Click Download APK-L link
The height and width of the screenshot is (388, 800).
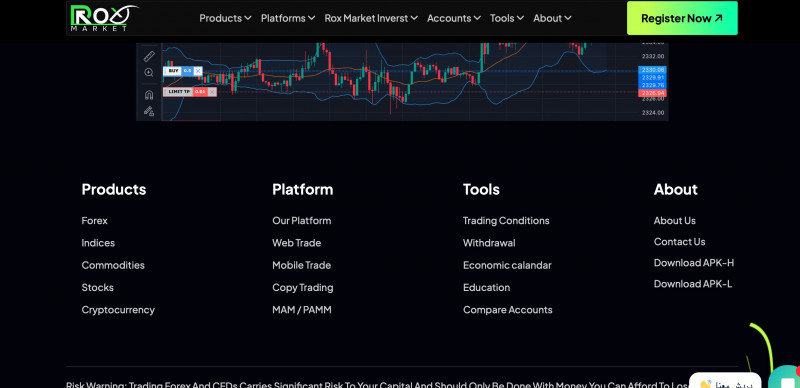693,284
